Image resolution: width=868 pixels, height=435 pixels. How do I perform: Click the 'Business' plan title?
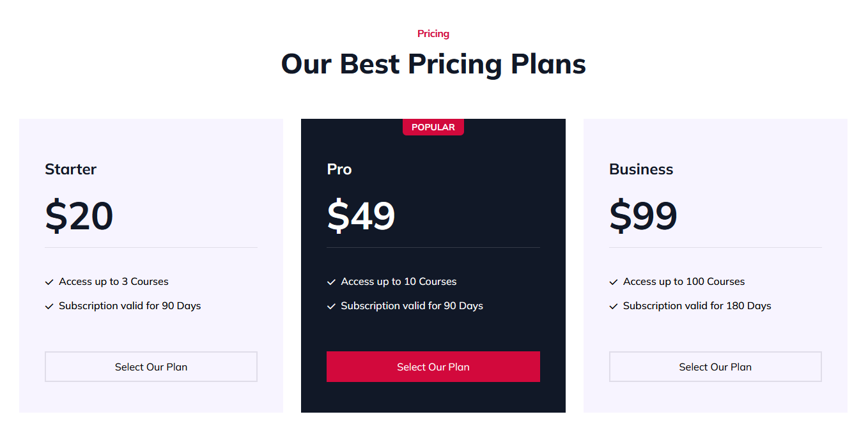coord(641,169)
